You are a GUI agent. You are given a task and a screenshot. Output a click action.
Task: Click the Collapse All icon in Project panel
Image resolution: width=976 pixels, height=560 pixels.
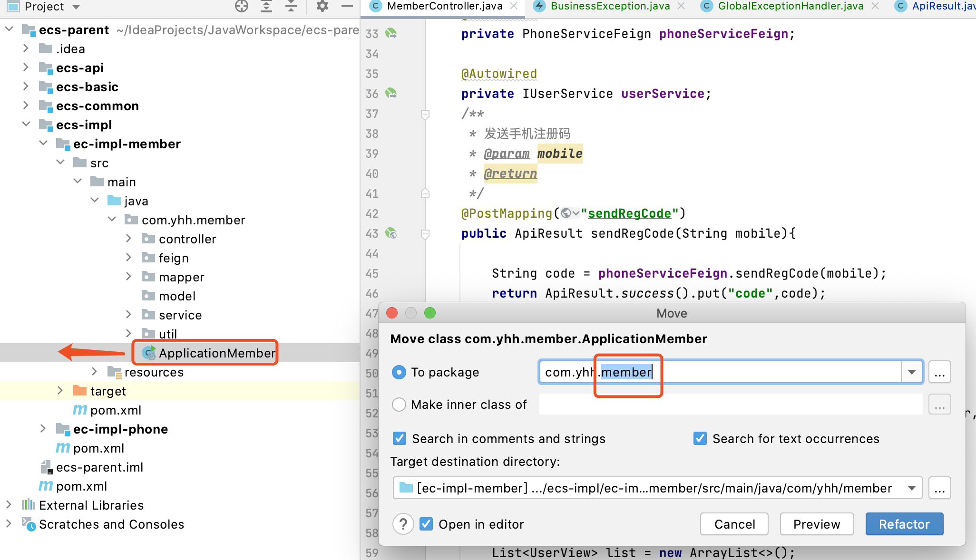291,6
